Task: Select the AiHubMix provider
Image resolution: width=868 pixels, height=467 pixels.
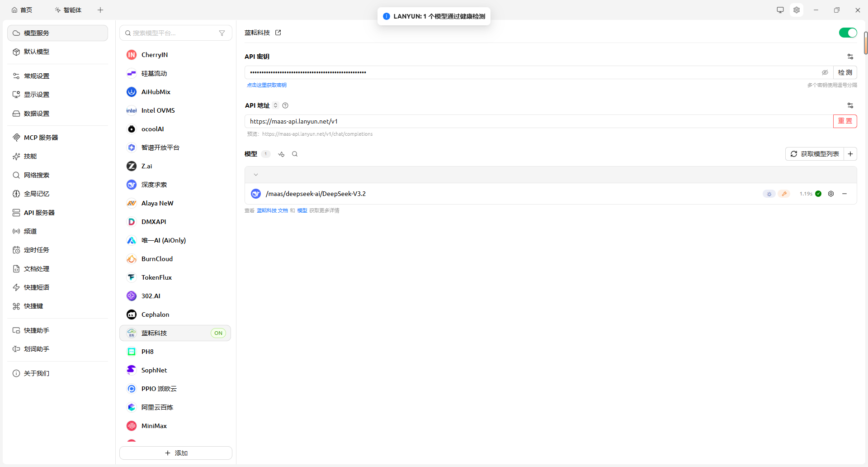Action: point(175,92)
